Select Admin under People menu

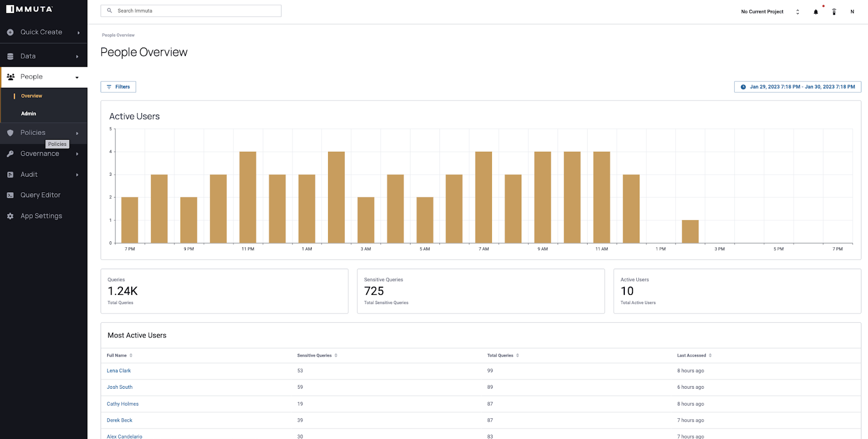[28, 114]
